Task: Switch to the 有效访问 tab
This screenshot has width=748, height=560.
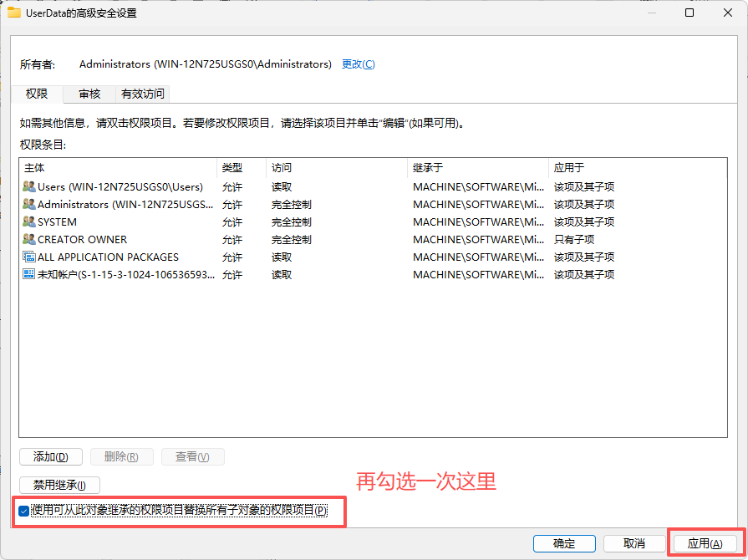Action: pyautogui.click(x=144, y=94)
